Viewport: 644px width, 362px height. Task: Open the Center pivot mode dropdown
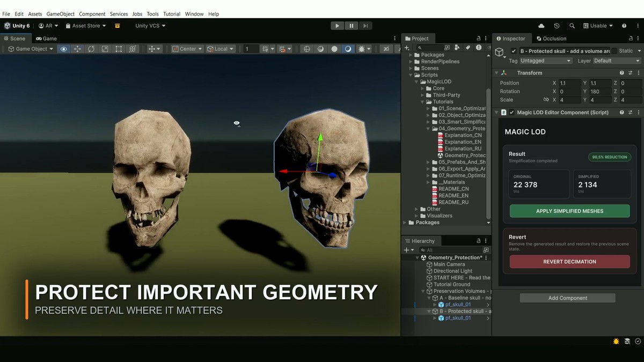tap(187, 49)
